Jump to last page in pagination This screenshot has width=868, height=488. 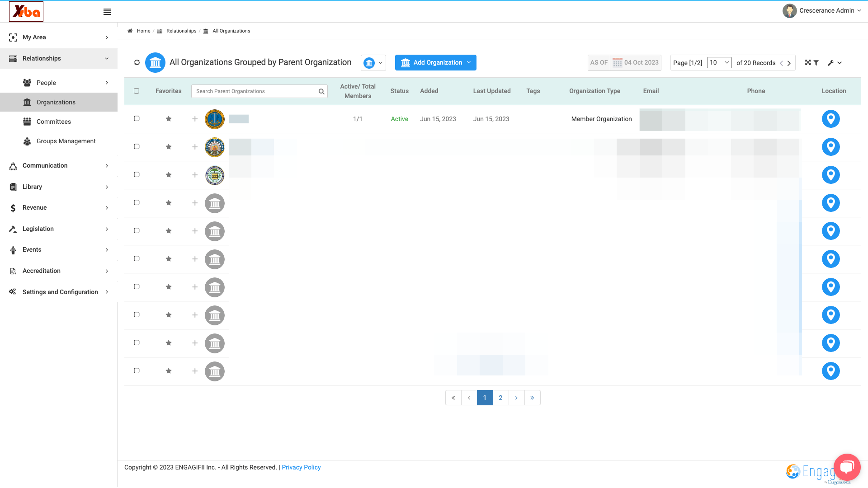(532, 398)
